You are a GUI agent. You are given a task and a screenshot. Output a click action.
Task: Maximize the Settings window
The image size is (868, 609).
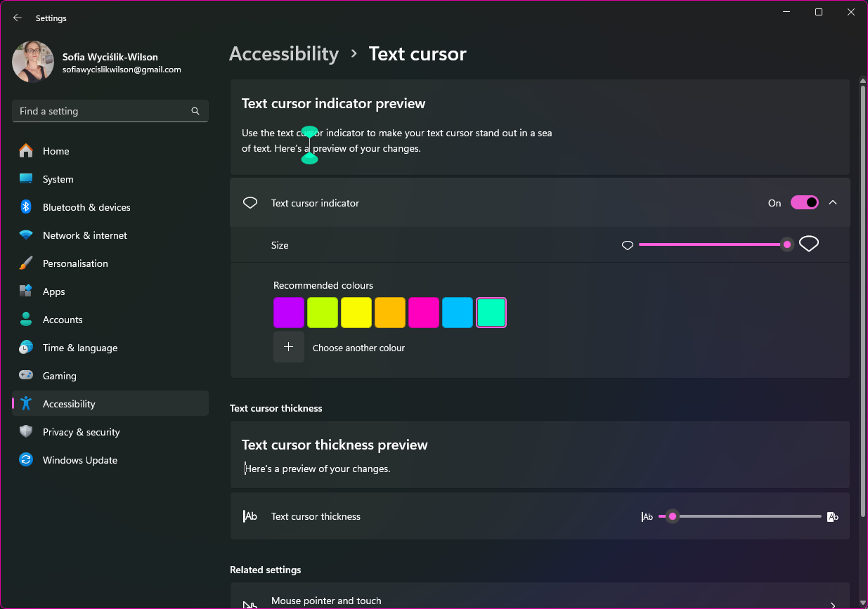819,12
